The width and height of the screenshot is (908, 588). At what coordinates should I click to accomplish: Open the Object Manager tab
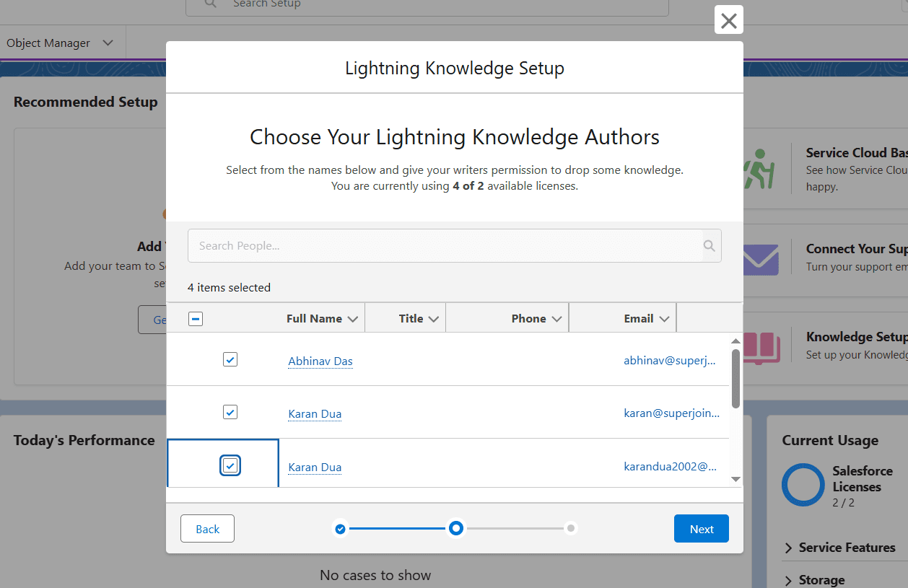[48, 43]
